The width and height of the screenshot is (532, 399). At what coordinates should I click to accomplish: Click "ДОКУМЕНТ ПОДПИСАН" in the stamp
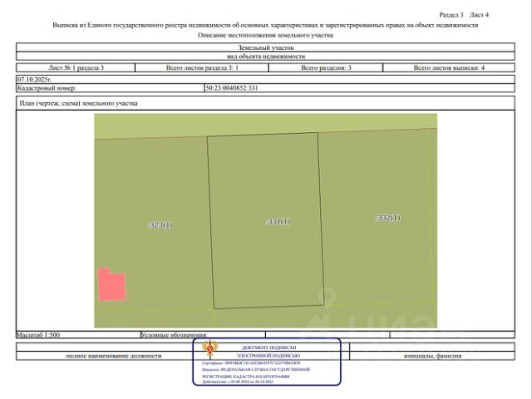point(268,347)
